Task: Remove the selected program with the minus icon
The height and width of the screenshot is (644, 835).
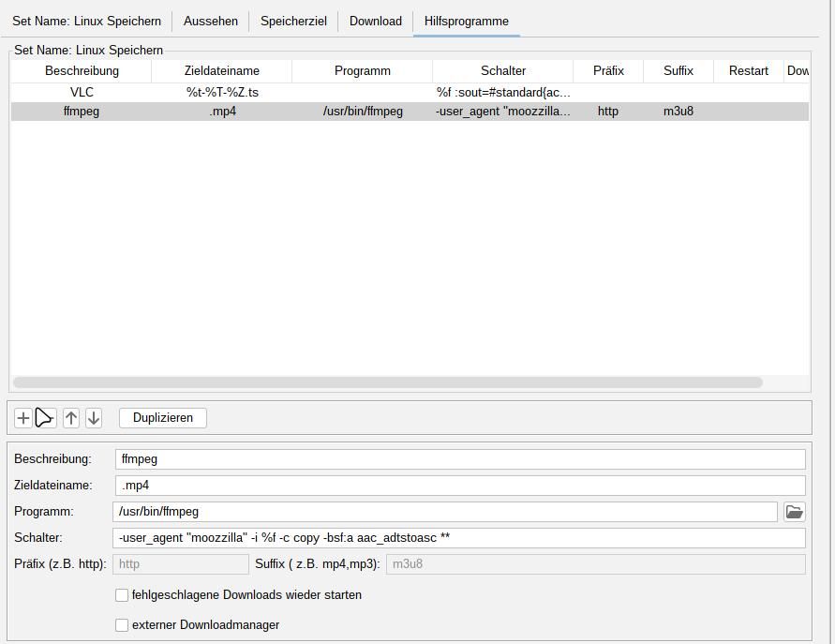Action: [x=46, y=418]
